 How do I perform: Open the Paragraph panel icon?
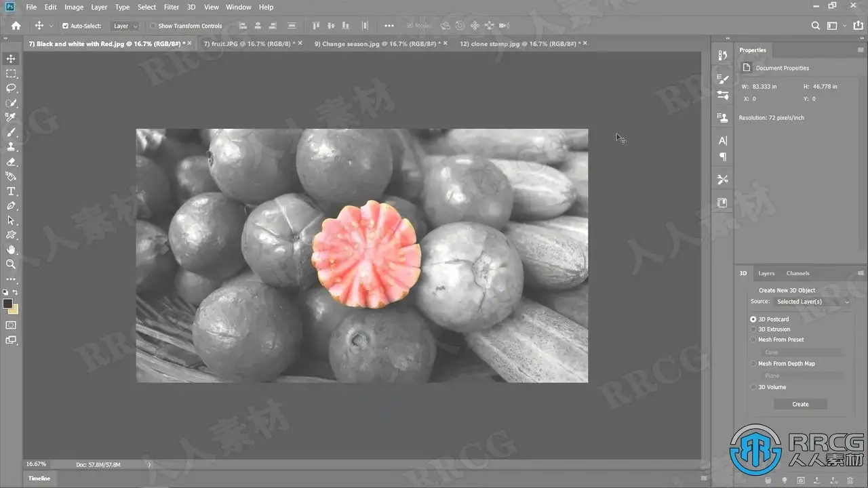(722, 157)
